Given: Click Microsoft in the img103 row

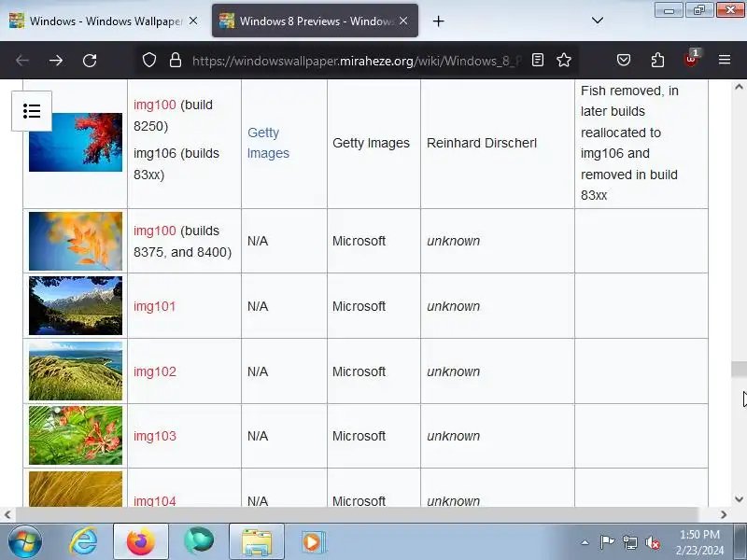Looking at the screenshot, I should click(359, 436).
